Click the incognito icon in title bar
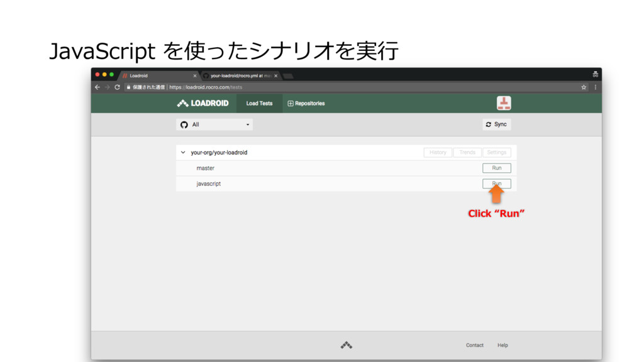Image resolution: width=644 pixels, height=362 pixels. tap(595, 74)
